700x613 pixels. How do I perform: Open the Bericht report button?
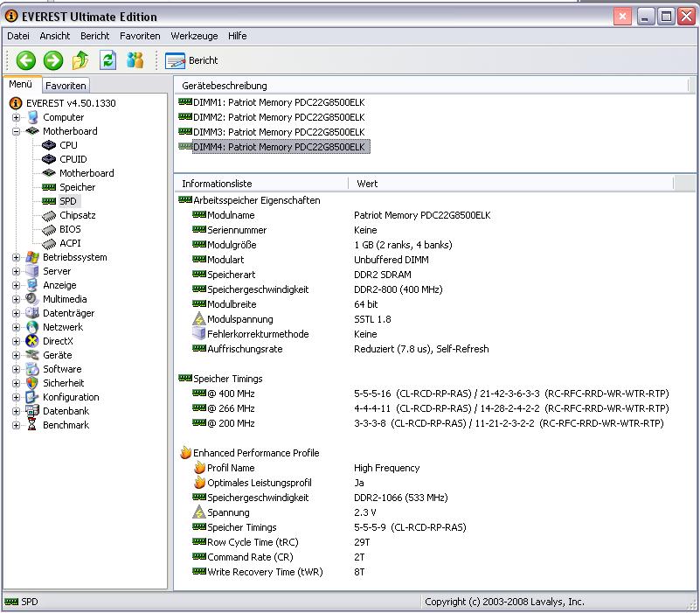191,60
